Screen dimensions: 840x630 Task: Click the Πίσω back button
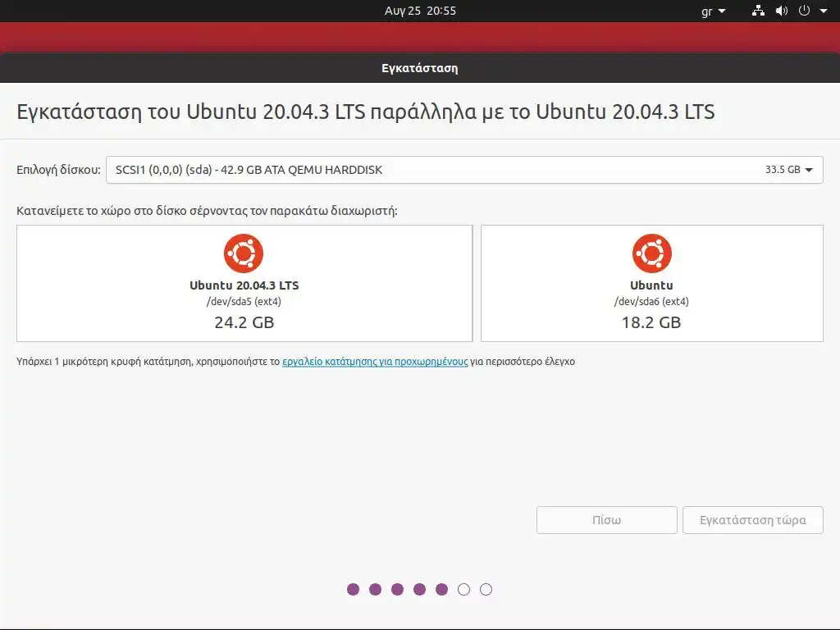click(x=606, y=520)
